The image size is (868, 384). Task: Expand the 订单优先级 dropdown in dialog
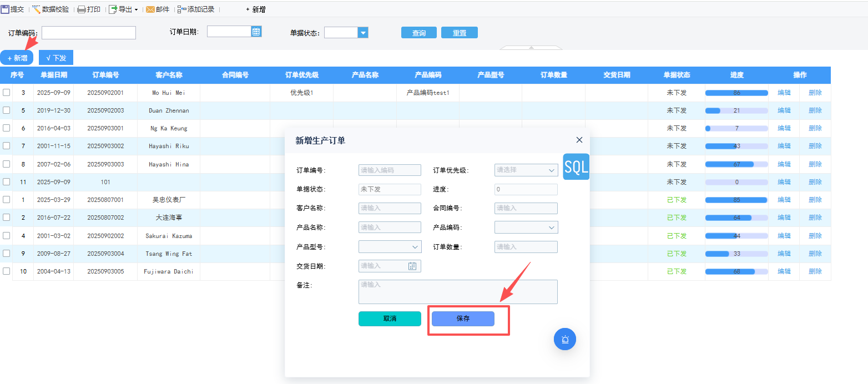click(551, 170)
